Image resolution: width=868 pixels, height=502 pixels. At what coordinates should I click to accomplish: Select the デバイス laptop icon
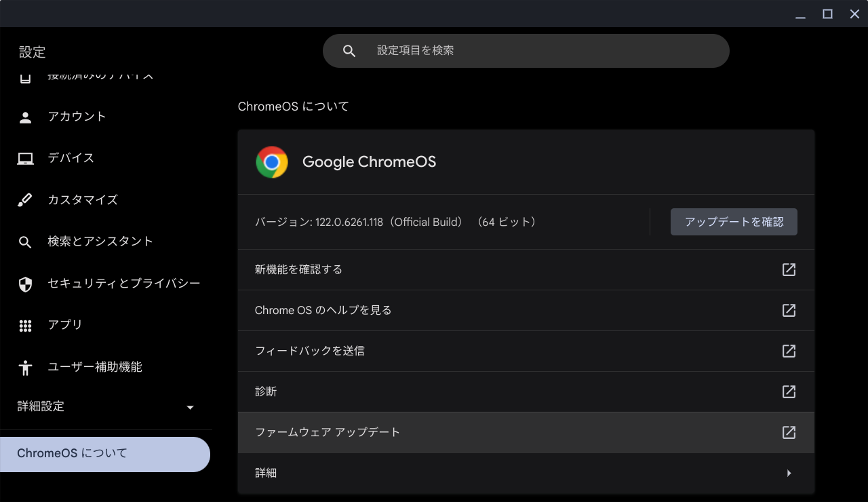coord(25,157)
